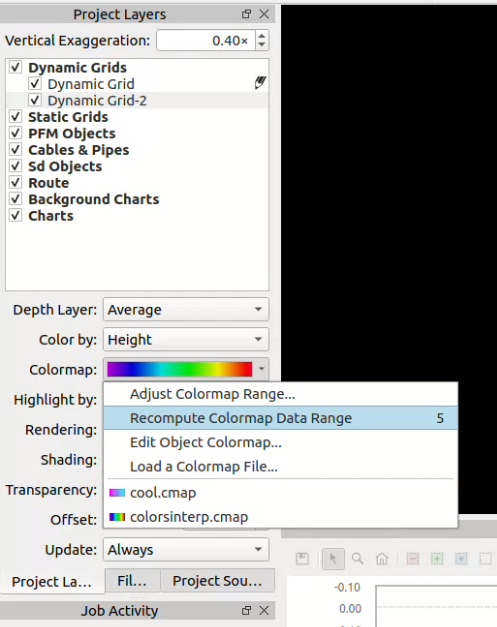This screenshot has height=627, width=497.
Task: Select the pointer arrow tool
Action: point(333,559)
